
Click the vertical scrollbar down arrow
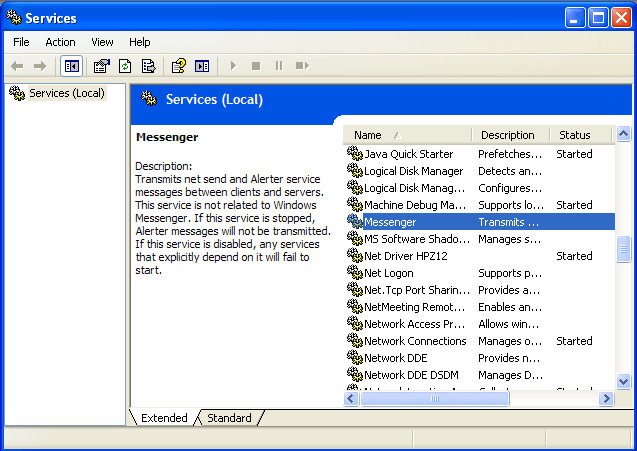[x=624, y=381]
